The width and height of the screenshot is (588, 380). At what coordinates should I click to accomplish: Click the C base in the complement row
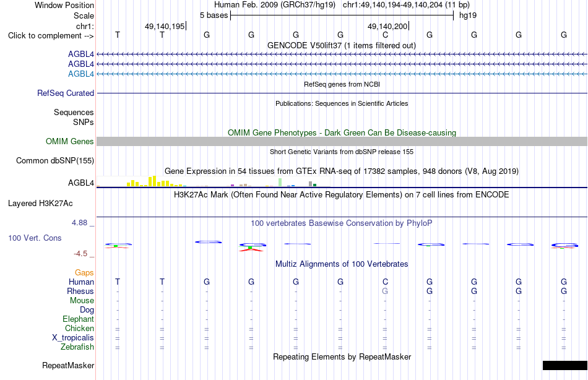[385, 35]
